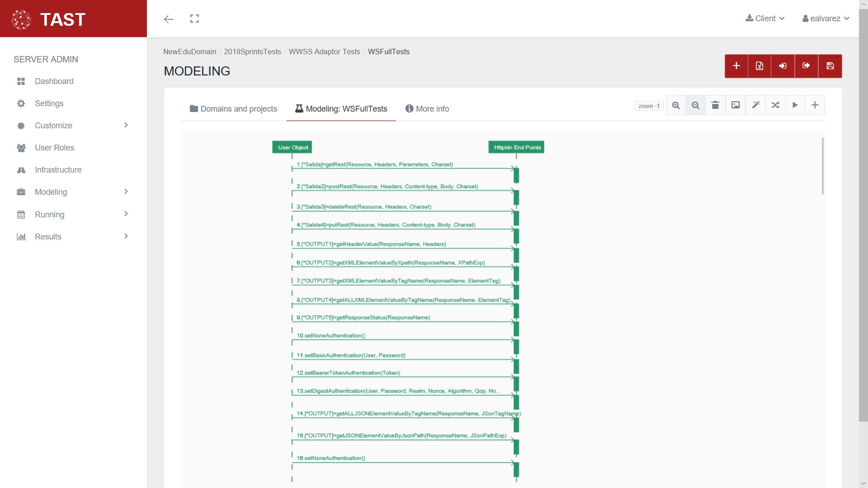Screen dimensions: 868x488
Task: Click the red Excel file button
Action: tap(759, 66)
